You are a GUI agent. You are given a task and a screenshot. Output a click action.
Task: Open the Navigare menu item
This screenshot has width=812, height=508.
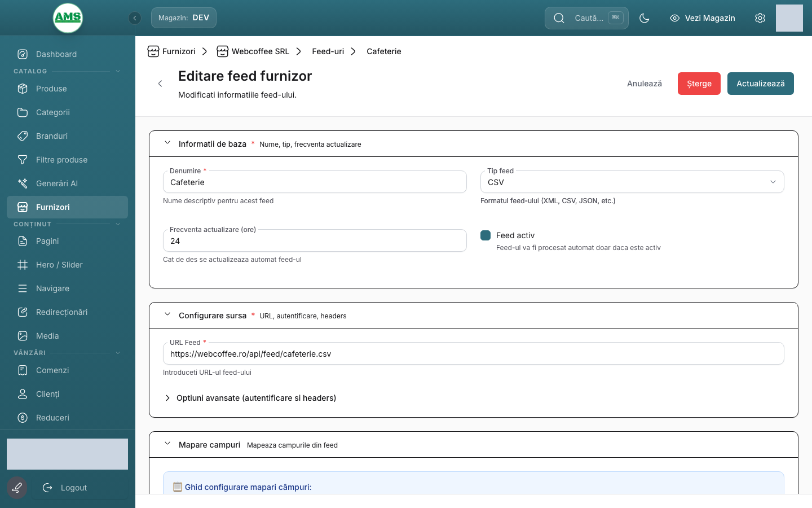click(x=67, y=288)
